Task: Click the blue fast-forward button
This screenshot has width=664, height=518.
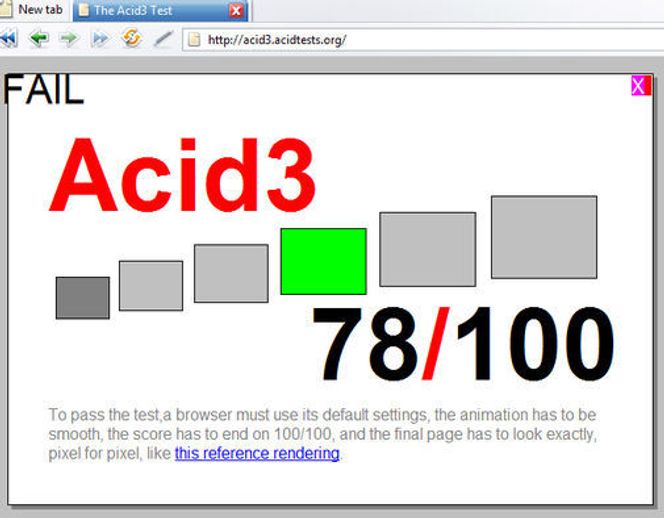Action: (x=100, y=39)
